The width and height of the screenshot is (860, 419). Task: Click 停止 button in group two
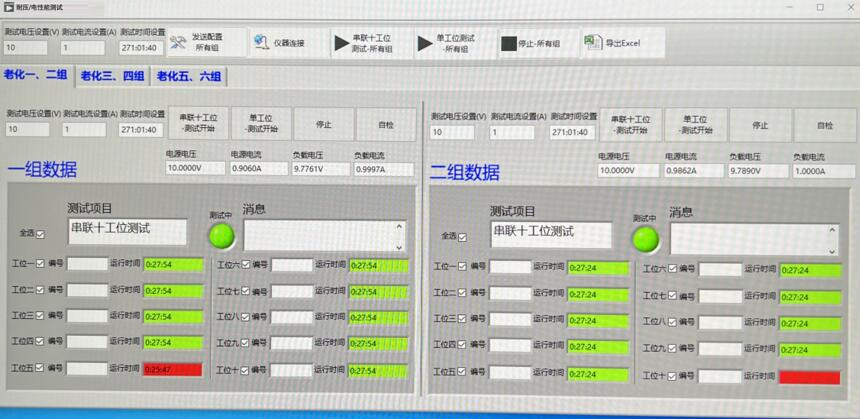(x=759, y=125)
